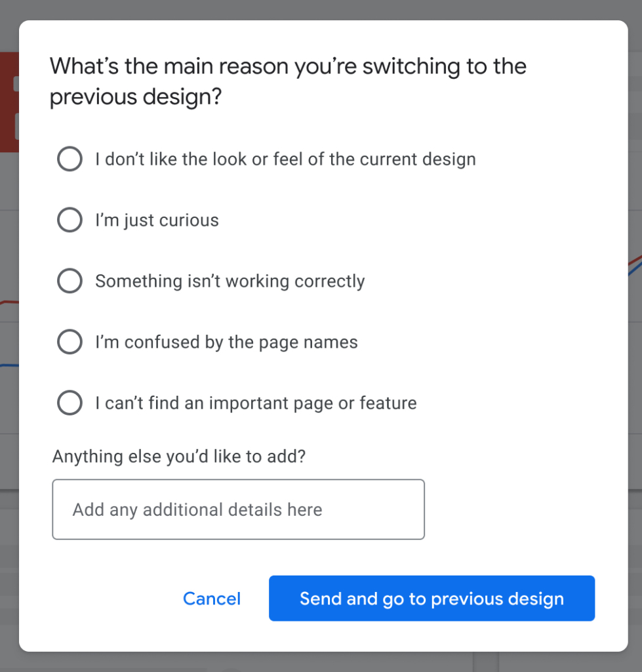Image resolution: width=642 pixels, height=672 pixels.
Task: Click the "Anything else you'd like to add?" label
Action: click(x=179, y=456)
